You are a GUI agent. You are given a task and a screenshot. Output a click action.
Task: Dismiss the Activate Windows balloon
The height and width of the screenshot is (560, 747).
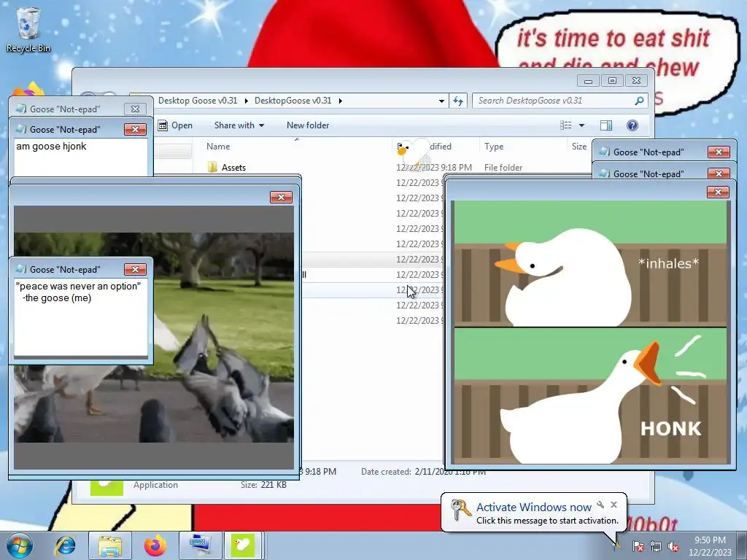pyautogui.click(x=614, y=505)
